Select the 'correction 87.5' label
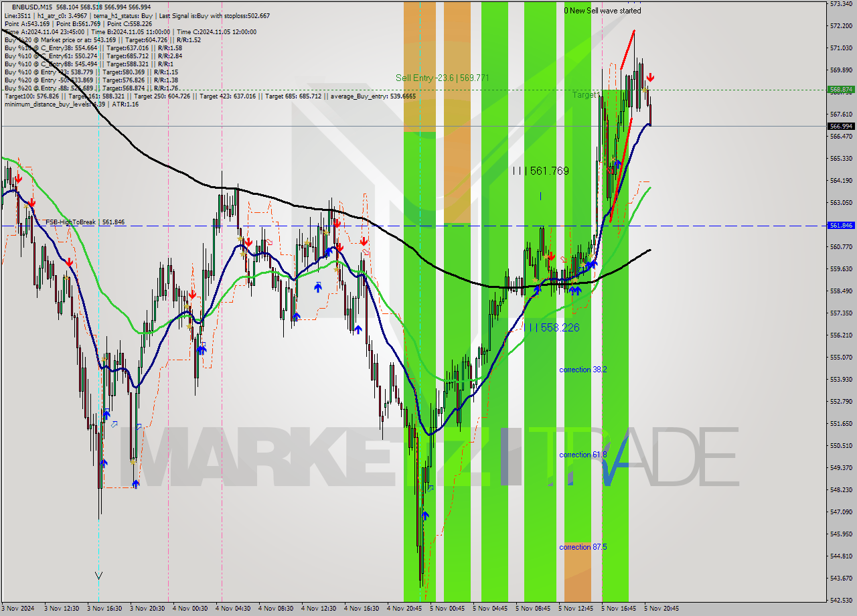Image resolution: width=857 pixels, height=616 pixels. (x=583, y=547)
